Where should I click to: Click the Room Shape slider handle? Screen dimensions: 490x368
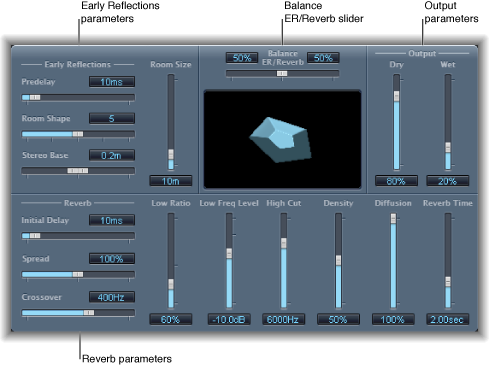[x=78, y=134]
